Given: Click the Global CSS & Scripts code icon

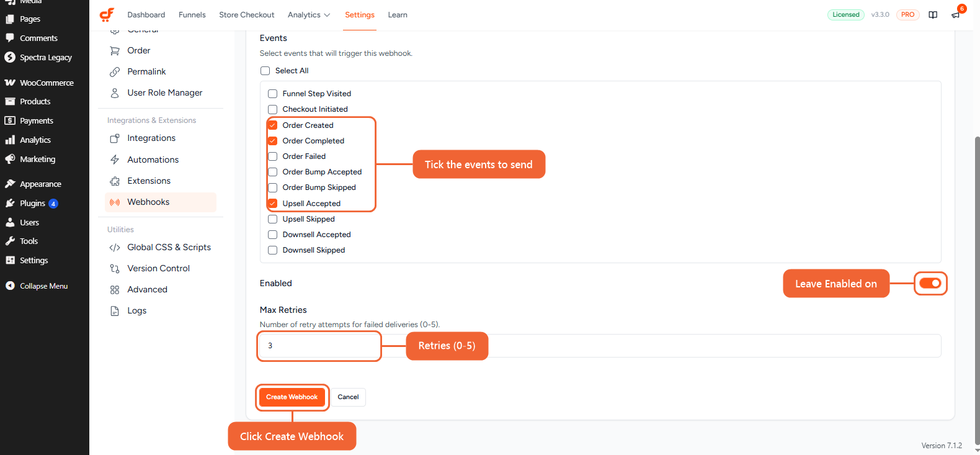Looking at the screenshot, I should pos(115,248).
